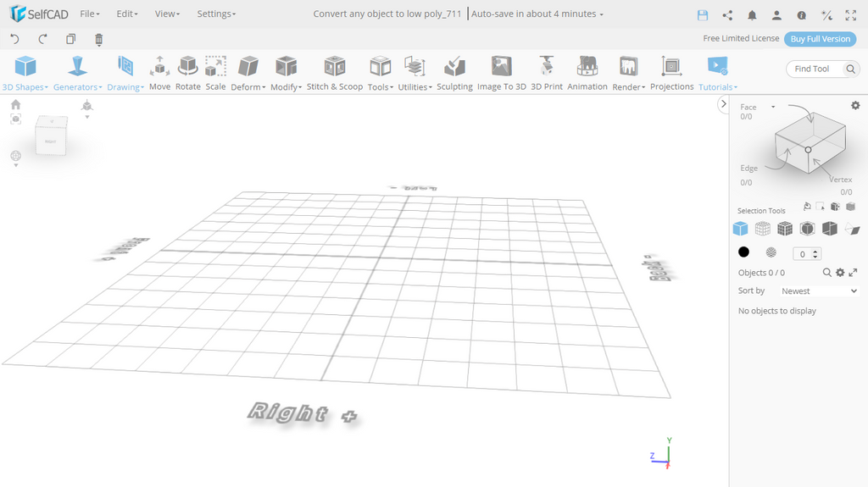Open the Settings menu
This screenshot has width=868, height=487.
(x=216, y=14)
